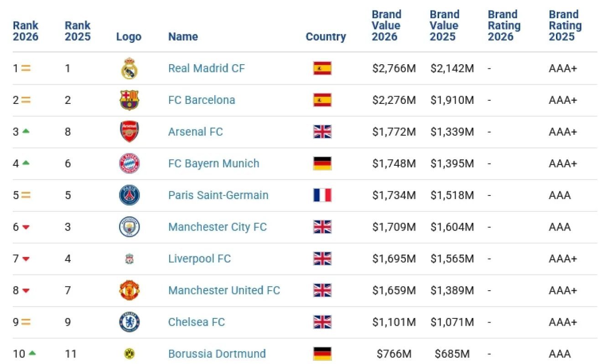Open the Liverpool FC name link
The height and width of the screenshot is (364, 602).
point(199,259)
